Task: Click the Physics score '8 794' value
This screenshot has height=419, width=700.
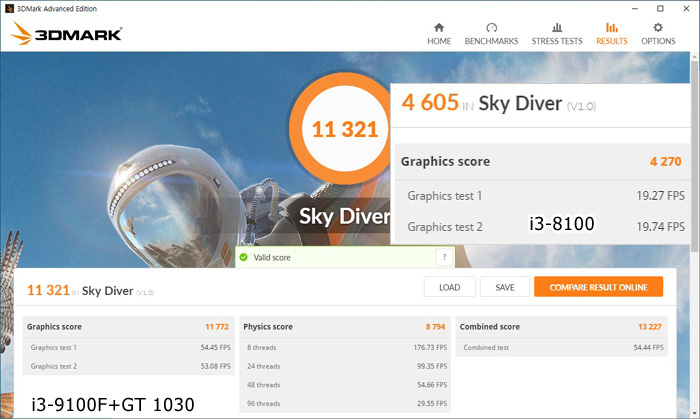Action: coord(435,327)
